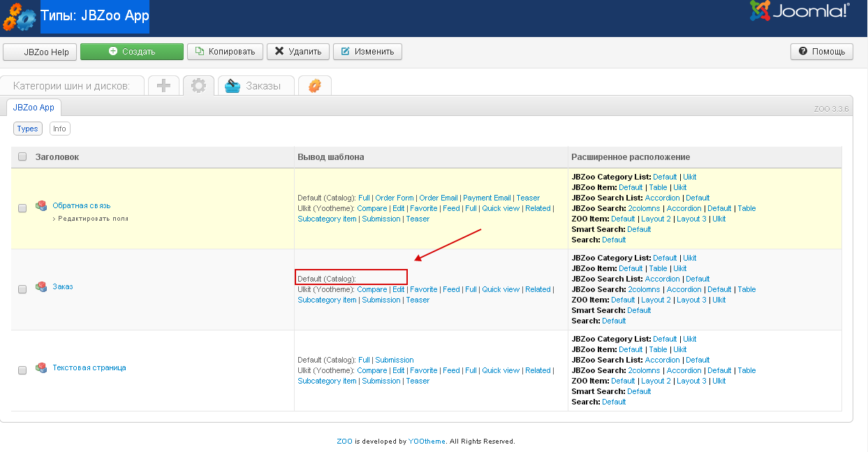Open Full layout in Заказ row
The height and width of the screenshot is (452, 868).
471,289
